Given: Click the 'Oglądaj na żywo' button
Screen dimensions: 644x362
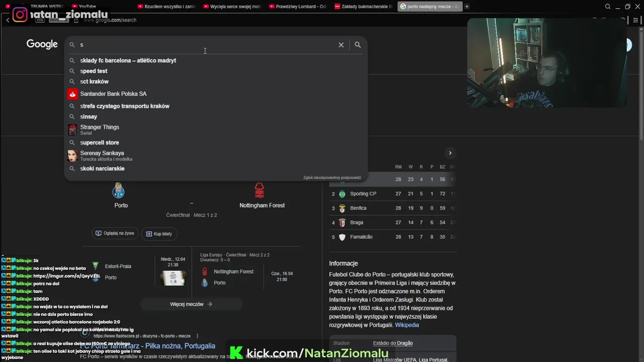Looking at the screenshot, I should tap(114, 233).
